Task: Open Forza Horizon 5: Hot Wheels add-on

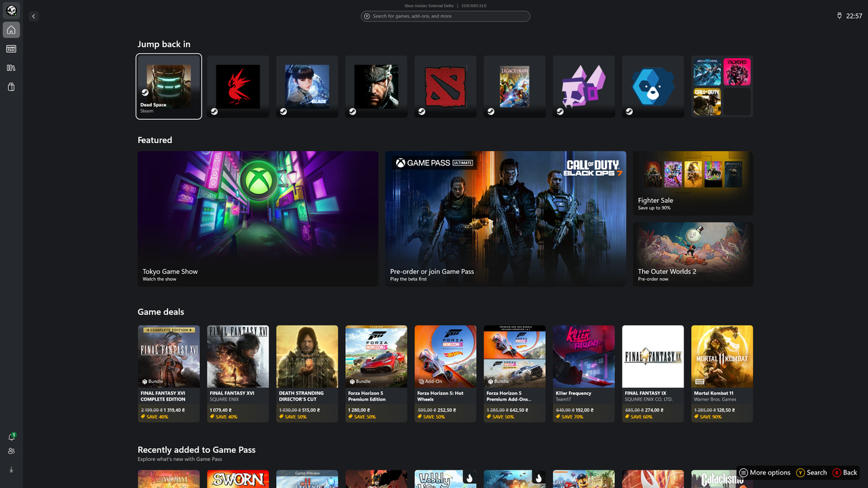Action: tap(446, 373)
